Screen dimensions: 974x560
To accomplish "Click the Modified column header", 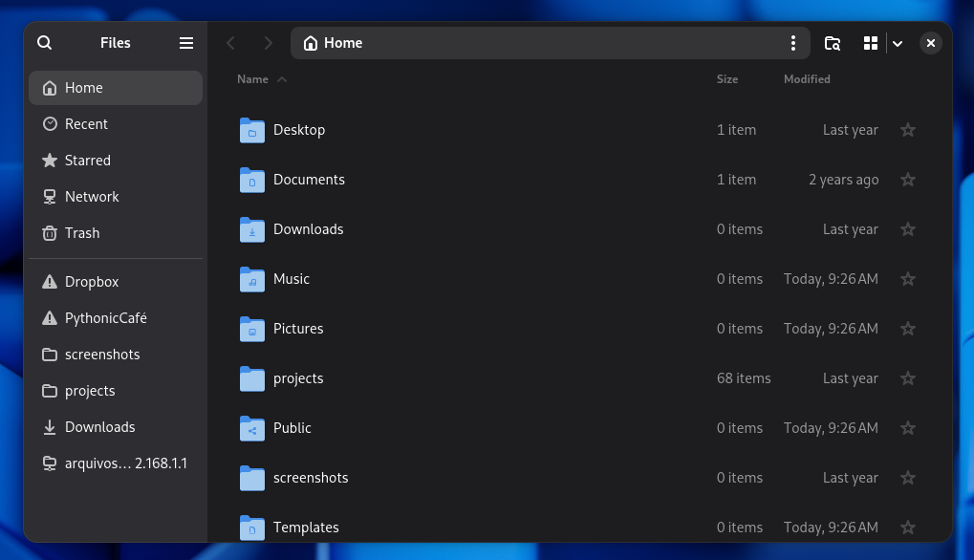I will point(807,79).
